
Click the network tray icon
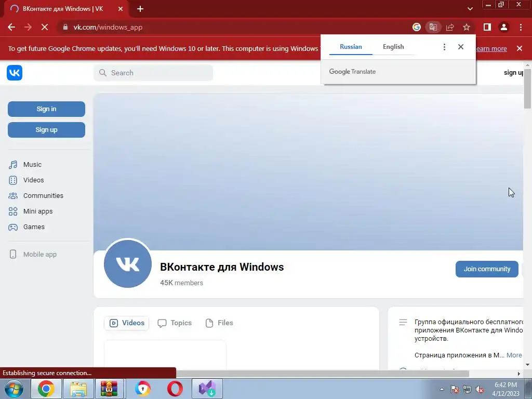[467, 390]
